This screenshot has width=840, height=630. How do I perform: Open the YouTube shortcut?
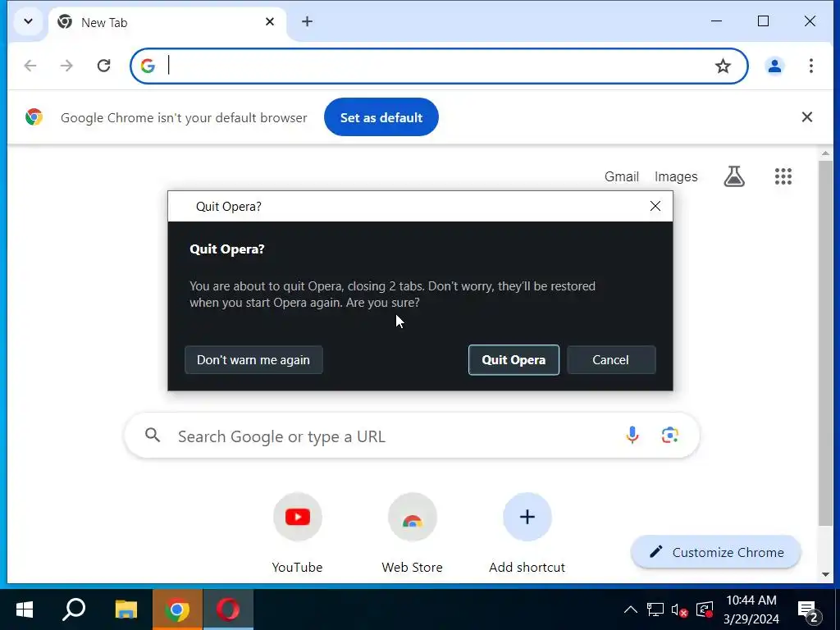[x=297, y=533]
